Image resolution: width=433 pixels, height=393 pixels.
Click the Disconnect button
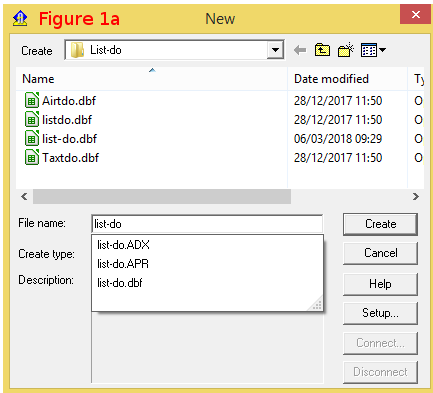click(x=380, y=372)
